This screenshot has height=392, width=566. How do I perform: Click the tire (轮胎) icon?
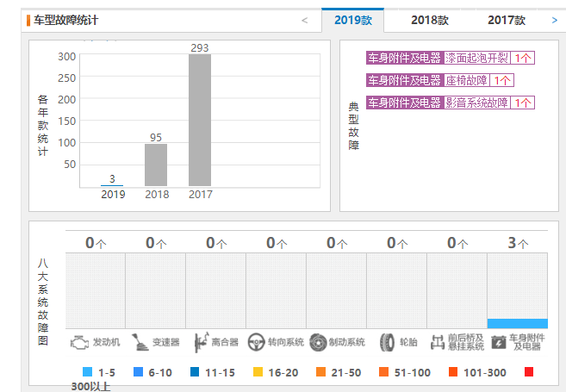pos(388,342)
